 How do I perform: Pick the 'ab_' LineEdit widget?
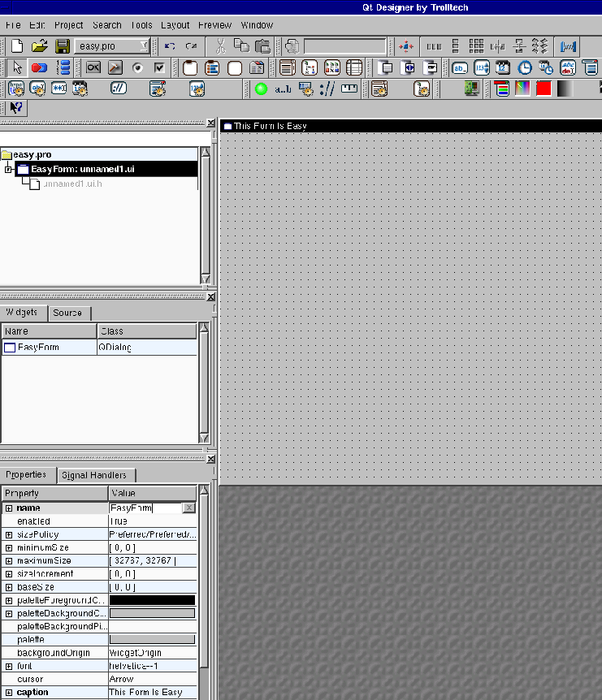(x=460, y=68)
